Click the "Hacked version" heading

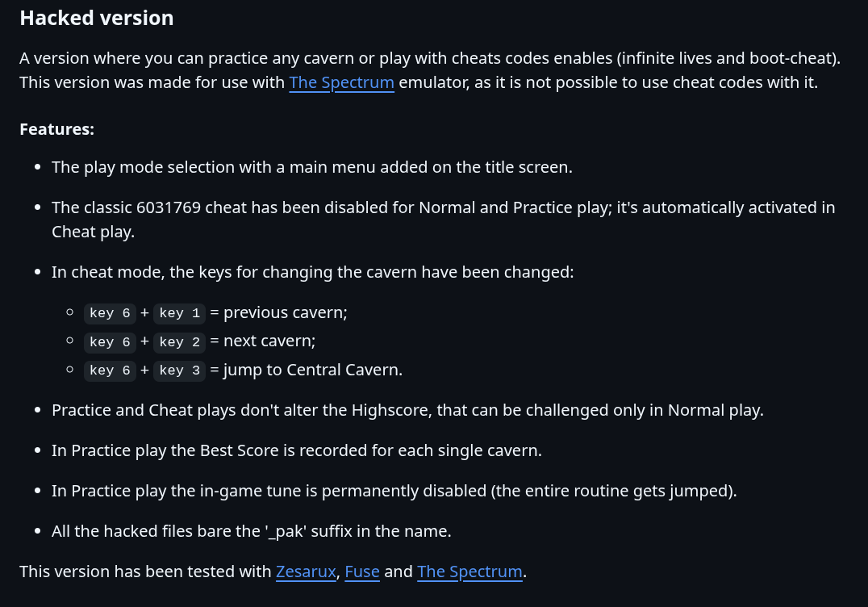(97, 18)
